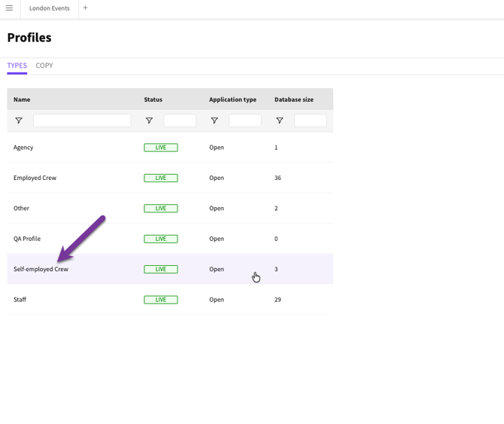Select the TYPES tab
Viewport: 504px width, 424px height.
pyautogui.click(x=17, y=66)
